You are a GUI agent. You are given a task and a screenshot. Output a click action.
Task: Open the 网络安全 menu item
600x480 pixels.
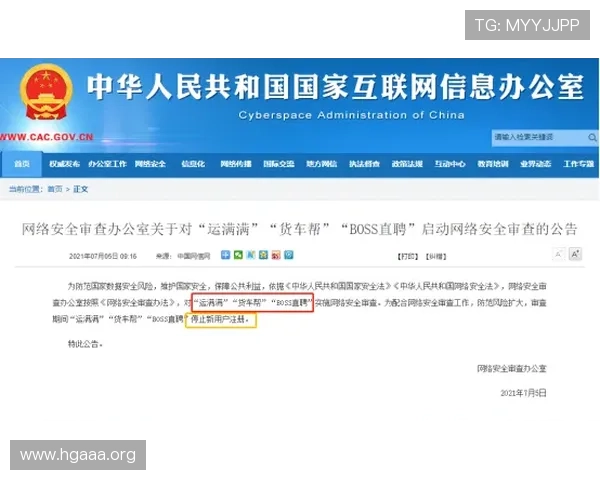[x=150, y=164]
